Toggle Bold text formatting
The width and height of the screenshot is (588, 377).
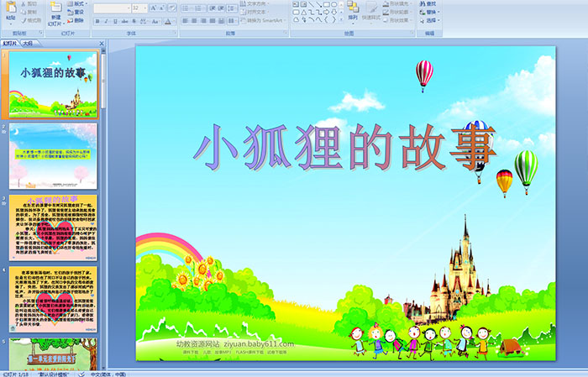click(x=97, y=21)
